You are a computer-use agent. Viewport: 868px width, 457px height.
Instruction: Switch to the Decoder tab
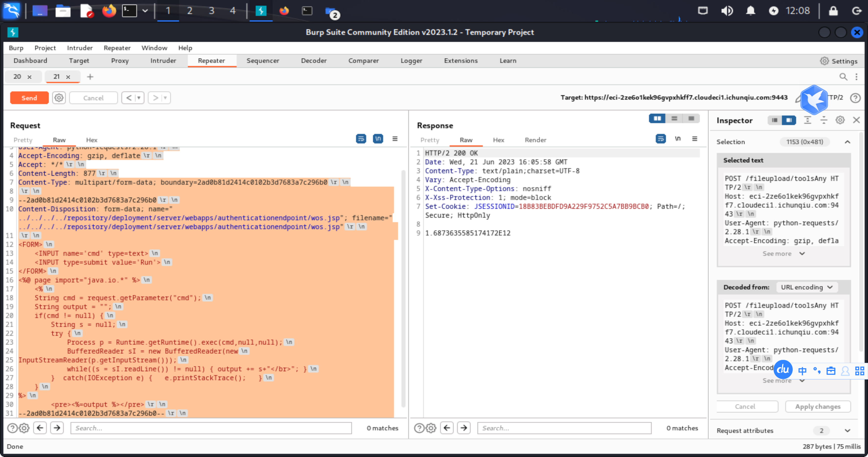313,61
